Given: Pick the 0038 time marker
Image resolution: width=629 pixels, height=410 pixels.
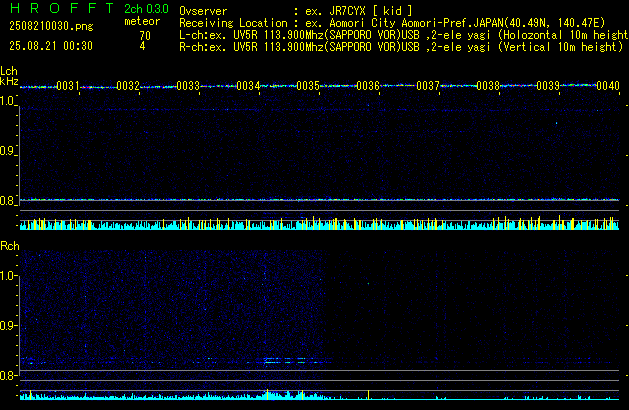Looking at the screenshot, I should tap(488, 86).
